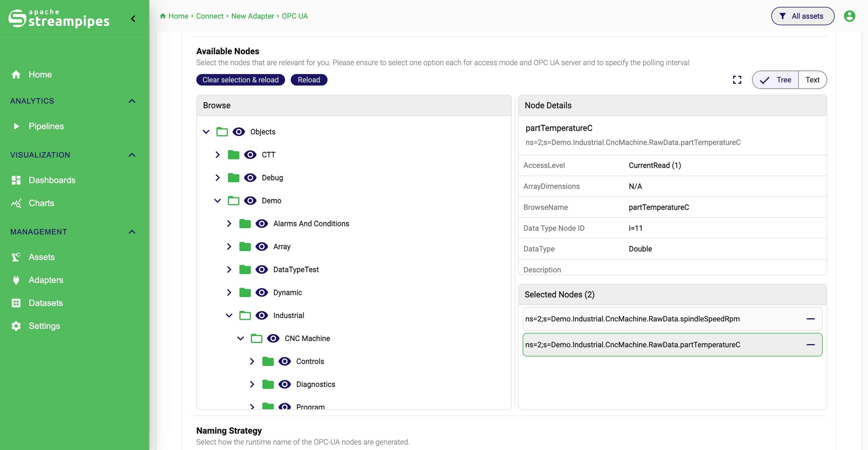Collapse the Industrial tree node
The width and height of the screenshot is (868, 450).
[x=229, y=315]
